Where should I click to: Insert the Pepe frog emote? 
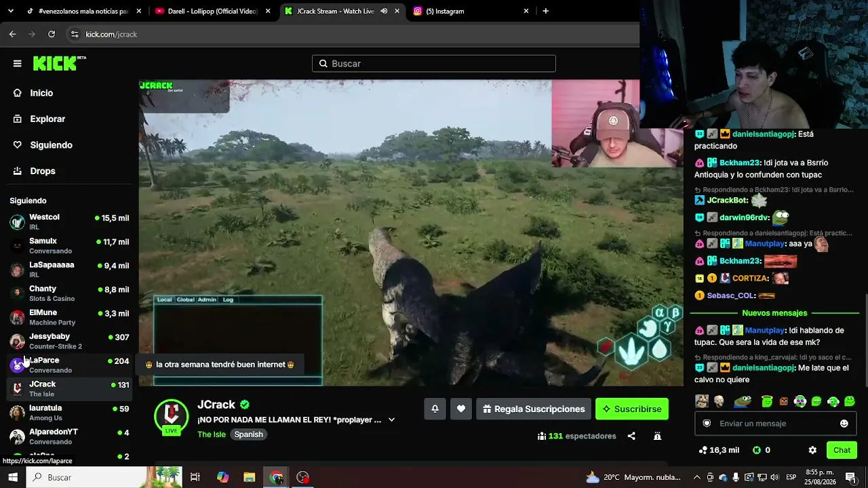pyautogui.click(x=743, y=401)
